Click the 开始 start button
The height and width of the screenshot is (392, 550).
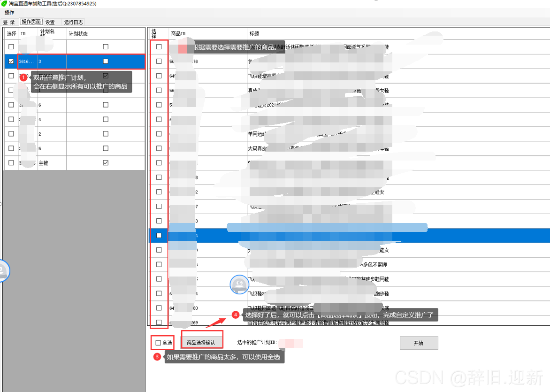(419, 343)
